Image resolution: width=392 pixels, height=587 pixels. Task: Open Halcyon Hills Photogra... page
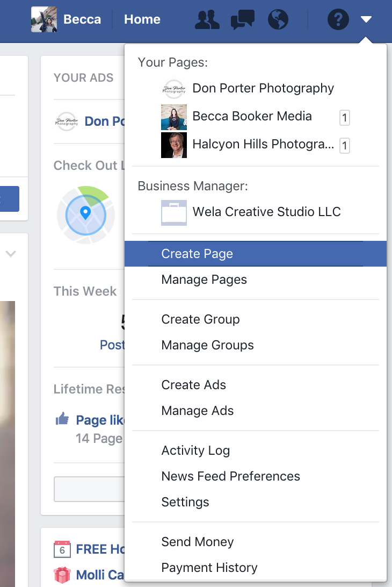[263, 144]
